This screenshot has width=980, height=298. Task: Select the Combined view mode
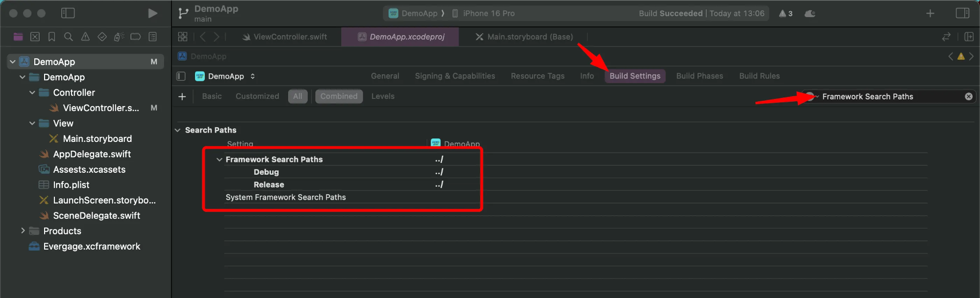(339, 96)
